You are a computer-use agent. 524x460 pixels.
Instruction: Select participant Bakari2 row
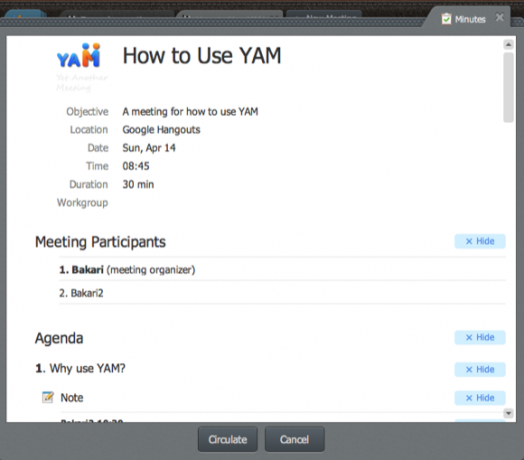click(x=282, y=293)
